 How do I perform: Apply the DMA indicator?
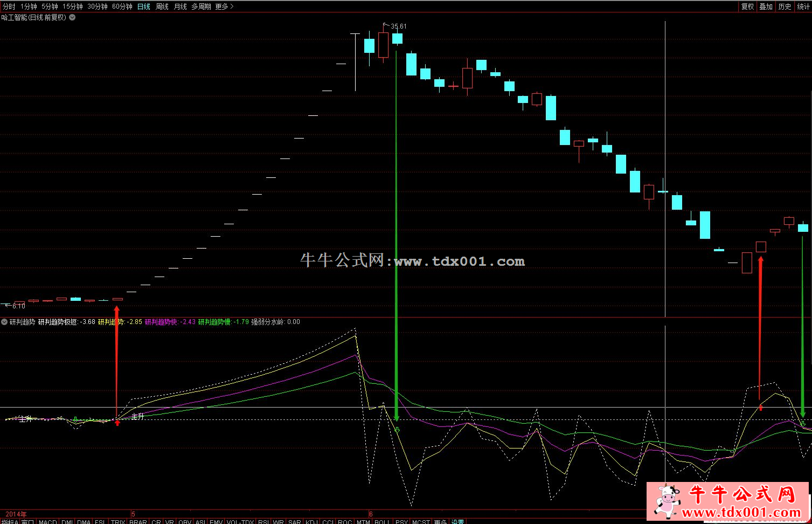[84, 521]
